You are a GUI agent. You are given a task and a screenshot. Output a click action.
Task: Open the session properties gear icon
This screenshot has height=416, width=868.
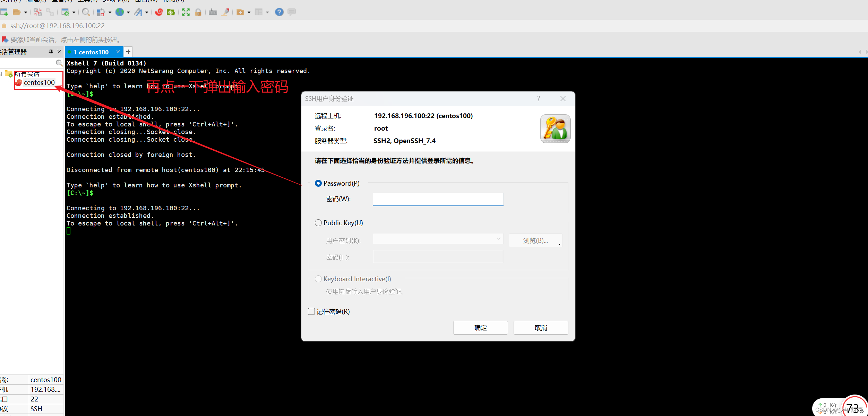coord(66,12)
